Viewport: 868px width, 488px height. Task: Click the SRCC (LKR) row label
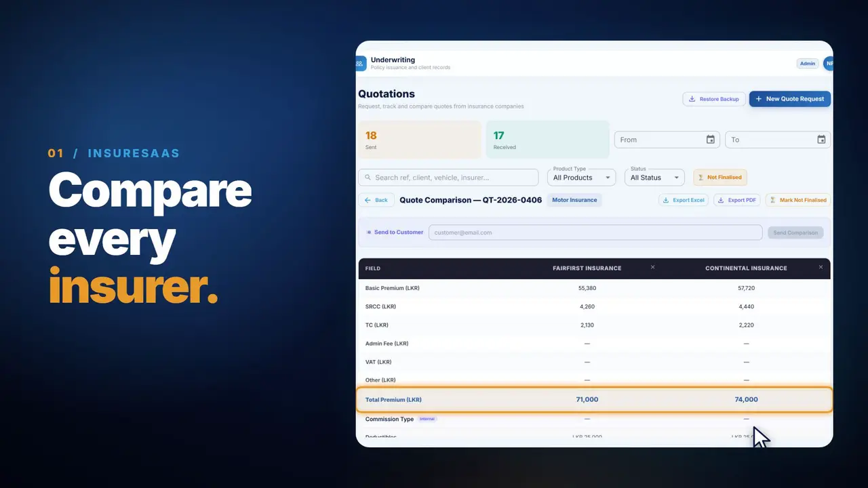tap(380, 306)
